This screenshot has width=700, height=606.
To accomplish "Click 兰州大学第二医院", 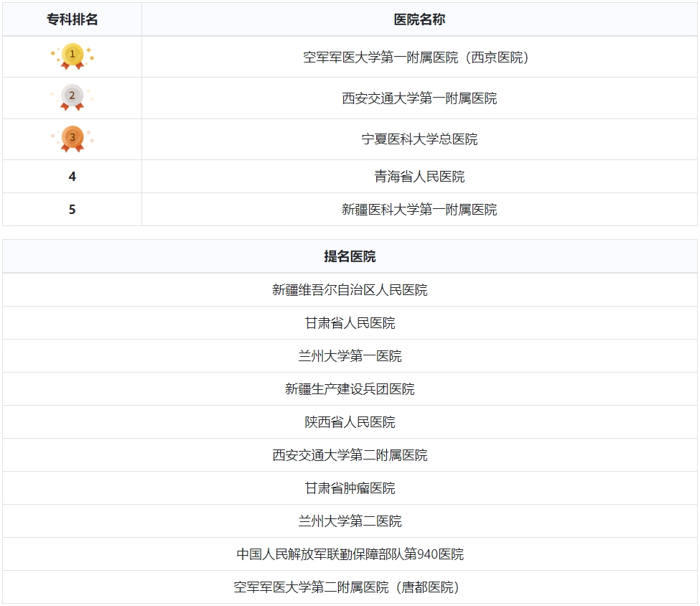I will pyautogui.click(x=350, y=521).
